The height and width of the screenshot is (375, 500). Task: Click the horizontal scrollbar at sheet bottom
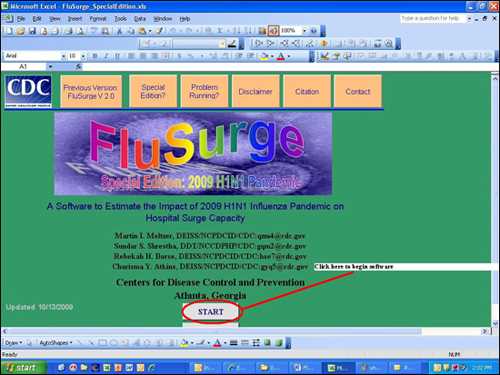click(247, 331)
